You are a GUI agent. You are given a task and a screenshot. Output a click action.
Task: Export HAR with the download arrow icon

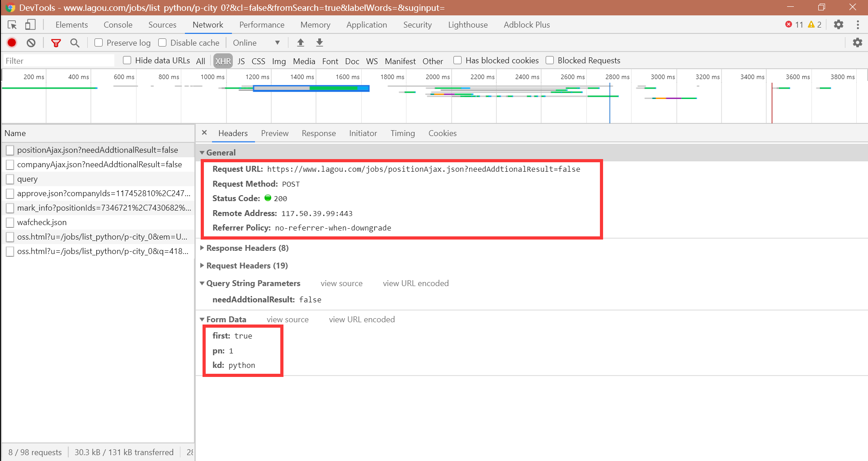(320, 42)
